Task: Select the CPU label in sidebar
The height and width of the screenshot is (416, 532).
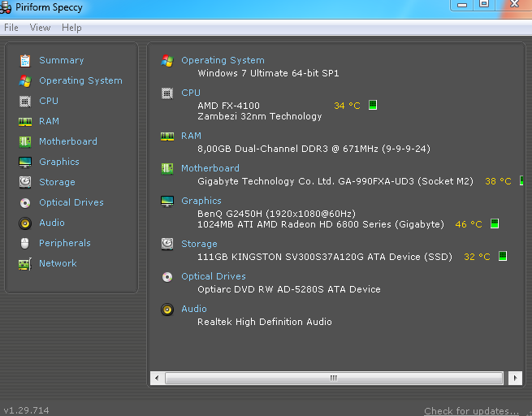Action: 49,101
